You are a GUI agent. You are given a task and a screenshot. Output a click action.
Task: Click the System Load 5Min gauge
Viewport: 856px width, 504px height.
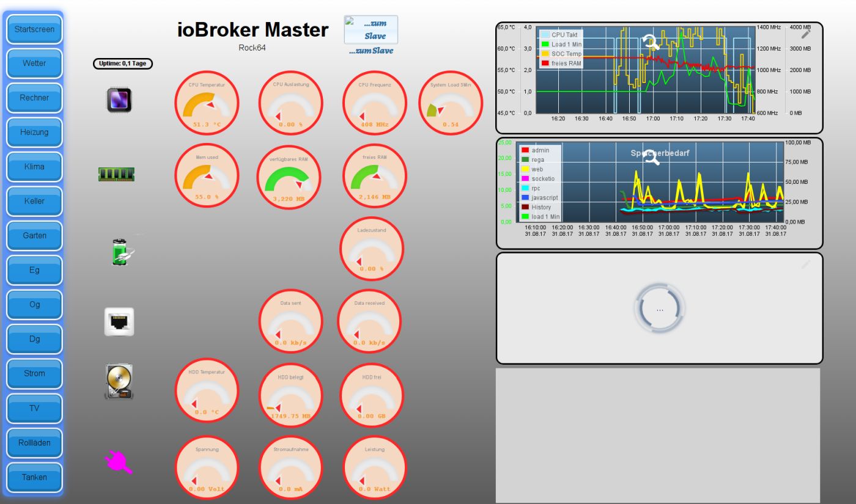click(x=451, y=103)
